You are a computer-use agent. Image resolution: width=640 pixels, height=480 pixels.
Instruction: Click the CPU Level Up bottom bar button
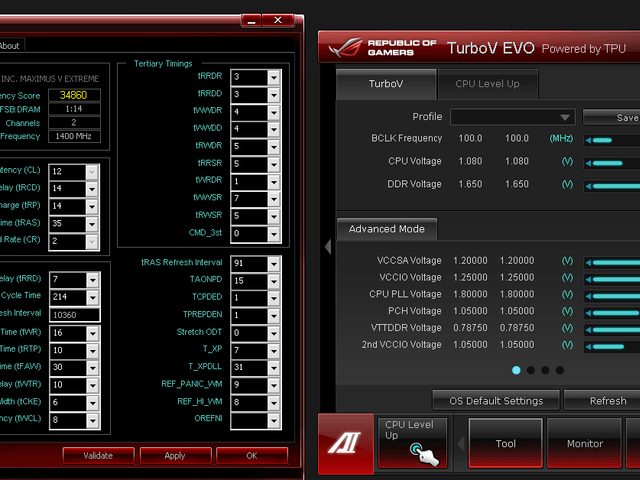click(412, 443)
